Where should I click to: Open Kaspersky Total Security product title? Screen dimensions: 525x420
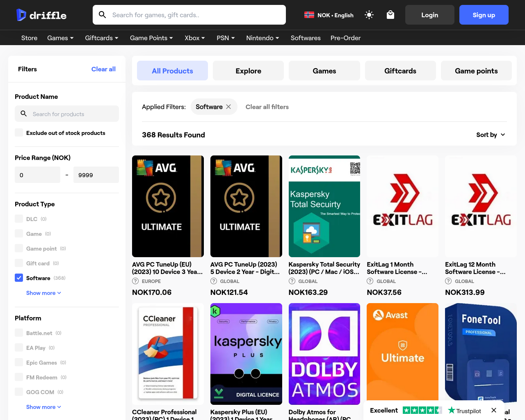point(324,268)
